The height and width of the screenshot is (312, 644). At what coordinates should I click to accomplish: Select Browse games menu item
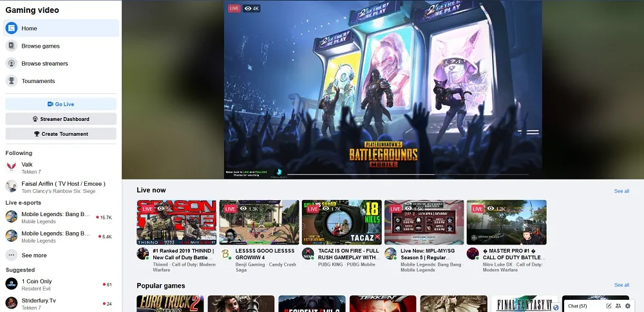pos(61,46)
